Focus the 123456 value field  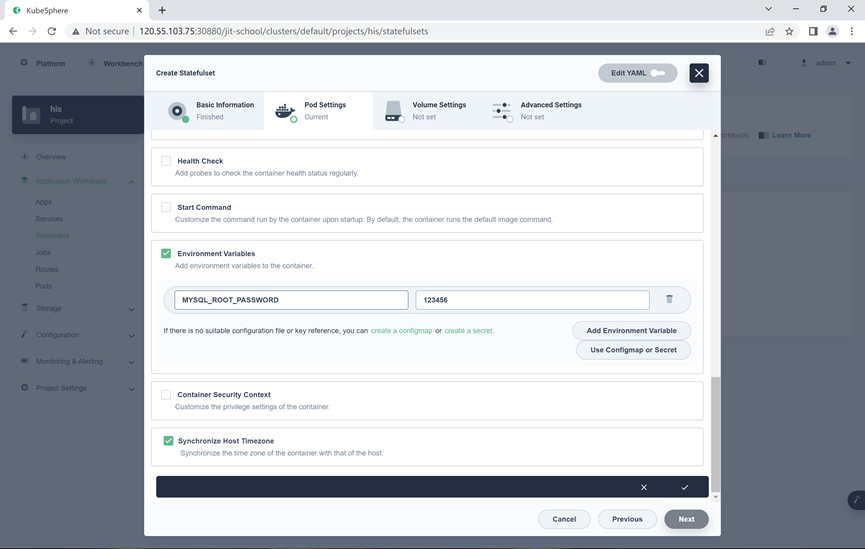pyautogui.click(x=532, y=300)
